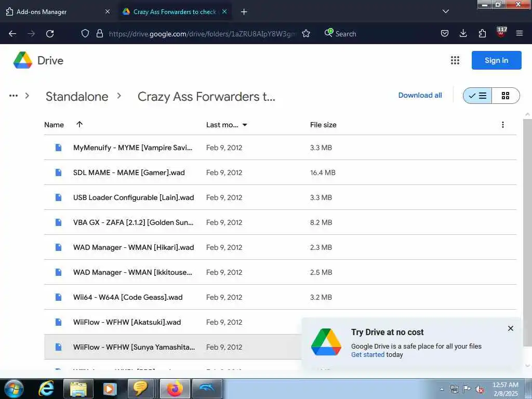The image size is (532, 399).
Task: Click the Crazy Ass Forwarders breadcrumb
Action: click(x=206, y=97)
